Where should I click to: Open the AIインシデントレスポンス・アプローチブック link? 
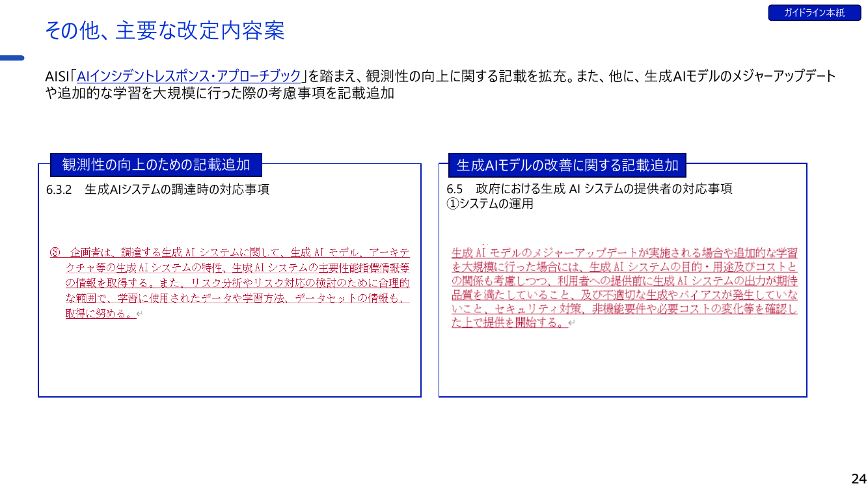[189, 76]
